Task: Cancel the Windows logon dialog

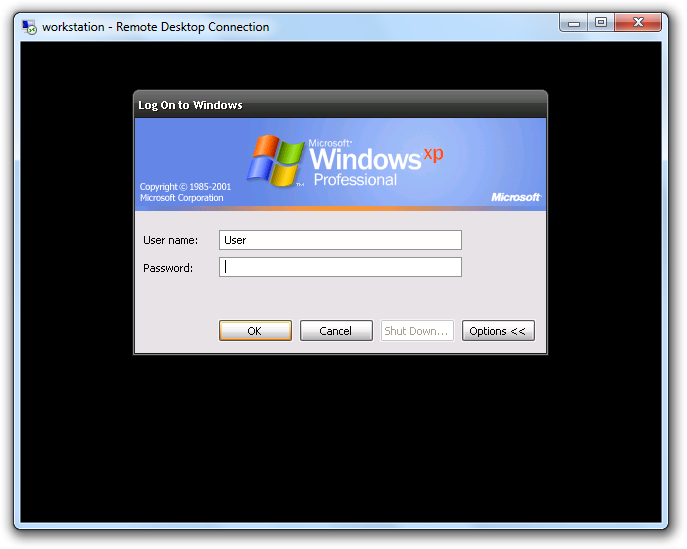Action: point(336,331)
